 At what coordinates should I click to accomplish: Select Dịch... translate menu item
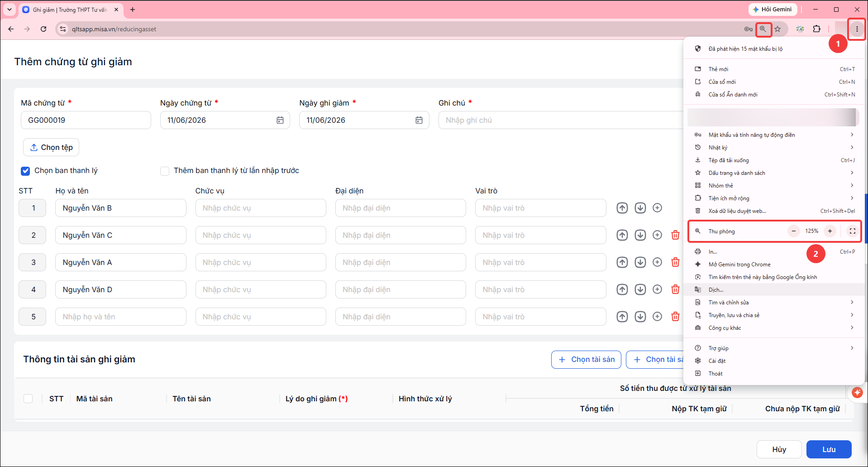point(774,289)
